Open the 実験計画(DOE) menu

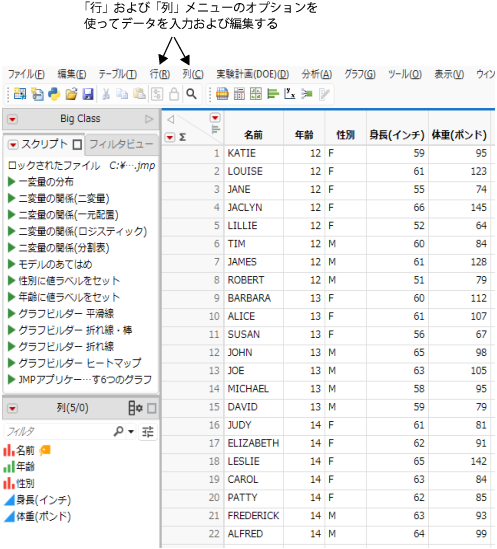pos(253,74)
